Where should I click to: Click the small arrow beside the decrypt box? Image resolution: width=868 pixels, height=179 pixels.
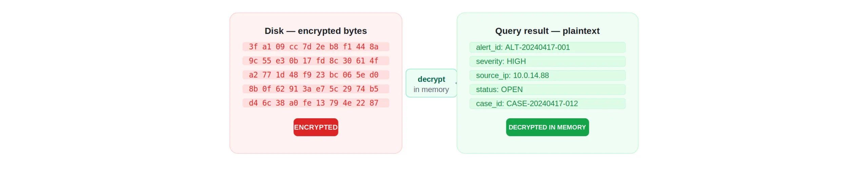[456, 83]
